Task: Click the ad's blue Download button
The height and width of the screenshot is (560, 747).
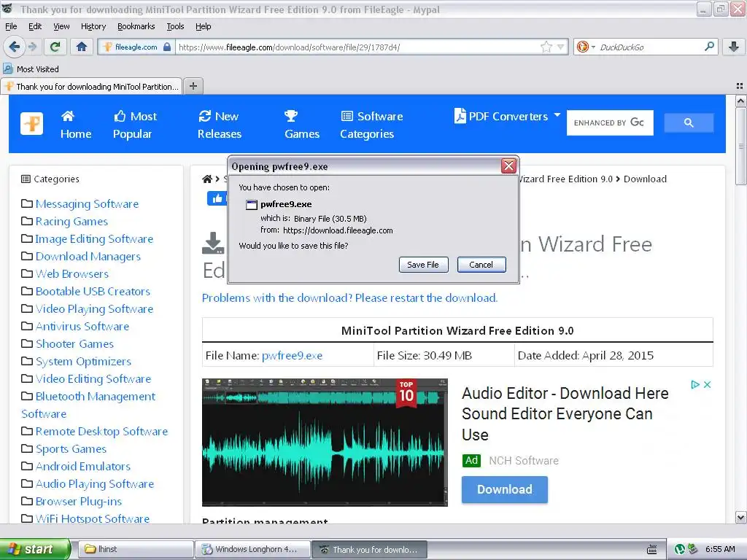Action: tap(505, 489)
